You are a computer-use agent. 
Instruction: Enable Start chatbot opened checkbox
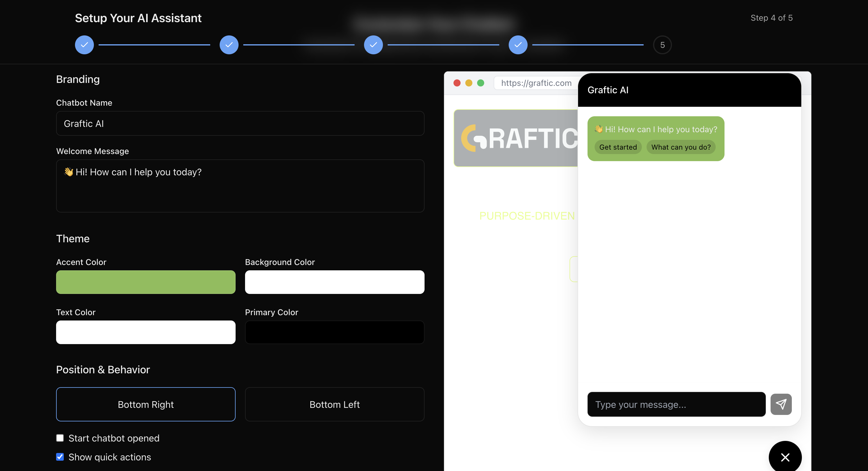point(60,438)
